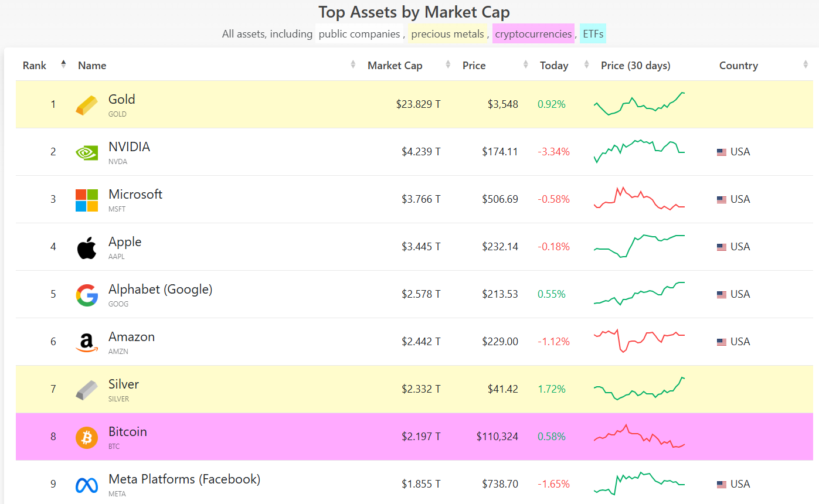Open the Silver asset page
819x504 pixels.
pyautogui.click(x=124, y=384)
